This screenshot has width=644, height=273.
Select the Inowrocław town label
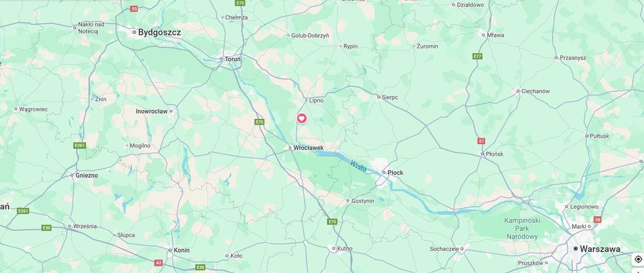[151, 111]
